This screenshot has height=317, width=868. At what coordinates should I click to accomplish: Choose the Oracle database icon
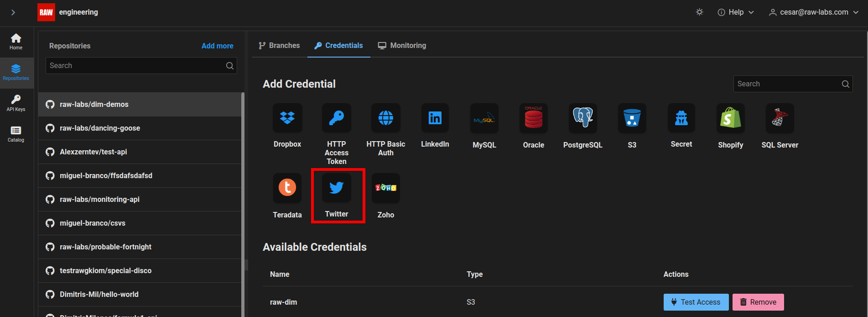click(534, 118)
